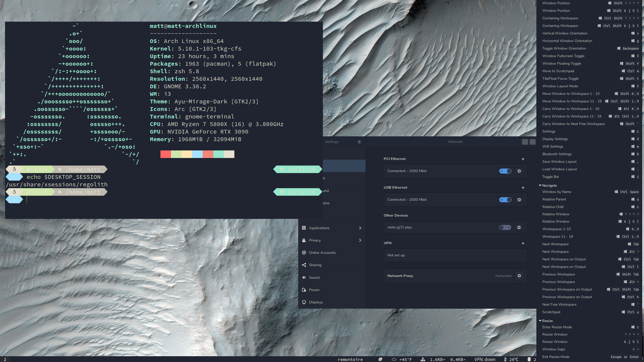Click the PCI Ethernet settings gear
Viewport: 644px width, 362px height.
tap(519, 171)
